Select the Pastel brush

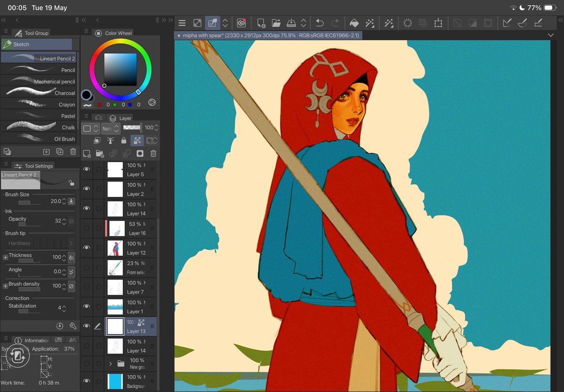tap(39, 116)
